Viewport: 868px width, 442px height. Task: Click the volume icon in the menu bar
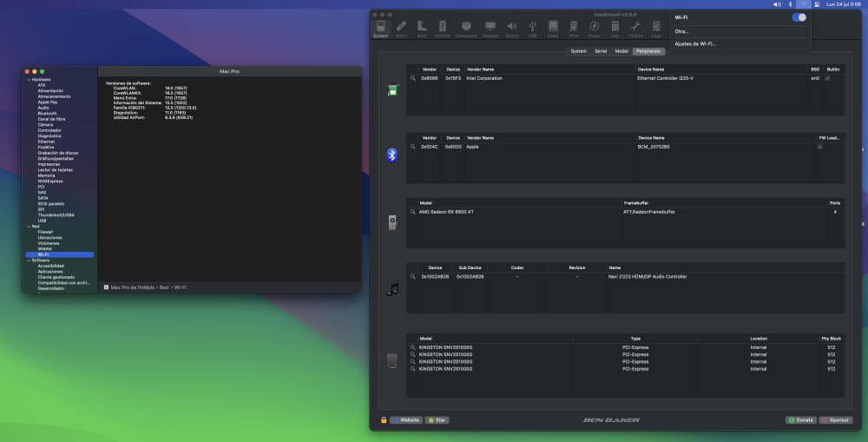(x=777, y=3)
